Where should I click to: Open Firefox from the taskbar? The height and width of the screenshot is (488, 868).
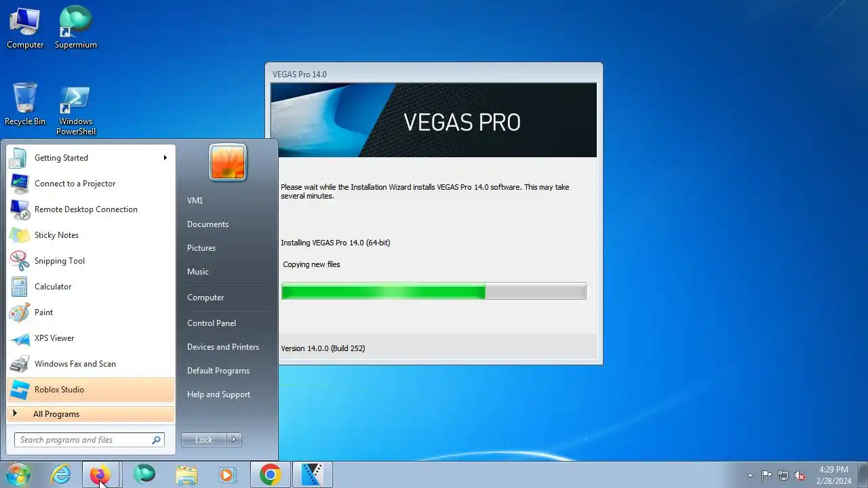(x=100, y=474)
